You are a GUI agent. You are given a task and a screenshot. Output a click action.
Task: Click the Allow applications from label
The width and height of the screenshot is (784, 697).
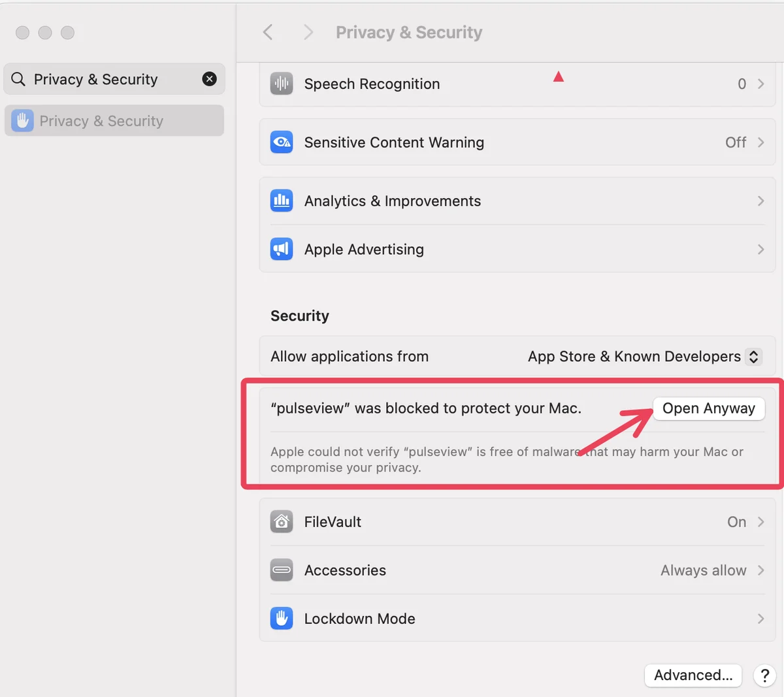350,356
